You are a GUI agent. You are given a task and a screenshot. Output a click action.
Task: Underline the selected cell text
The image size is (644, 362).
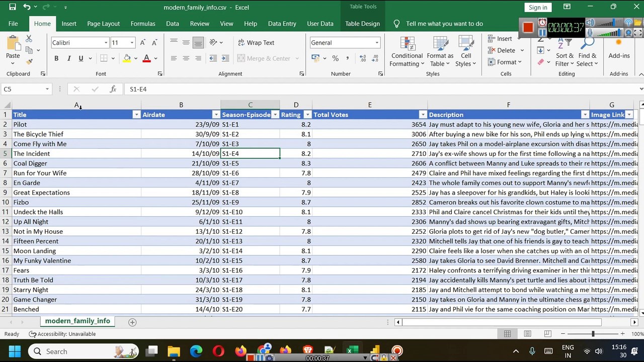click(x=80, y=58)
